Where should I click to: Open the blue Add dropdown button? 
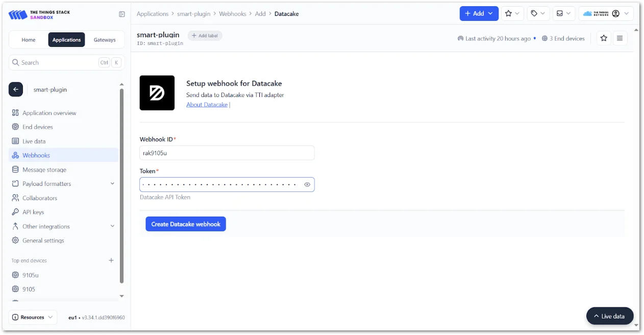[x=479, y=14]
